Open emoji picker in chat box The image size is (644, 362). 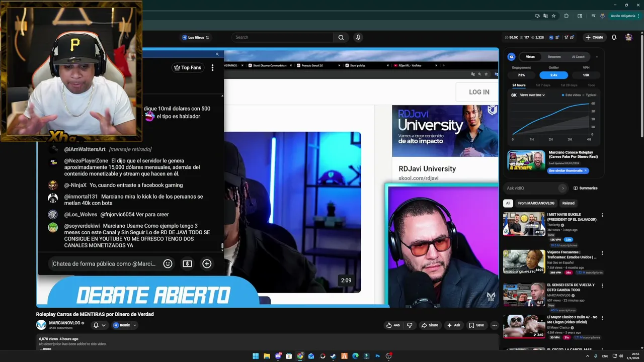point(168,263)
